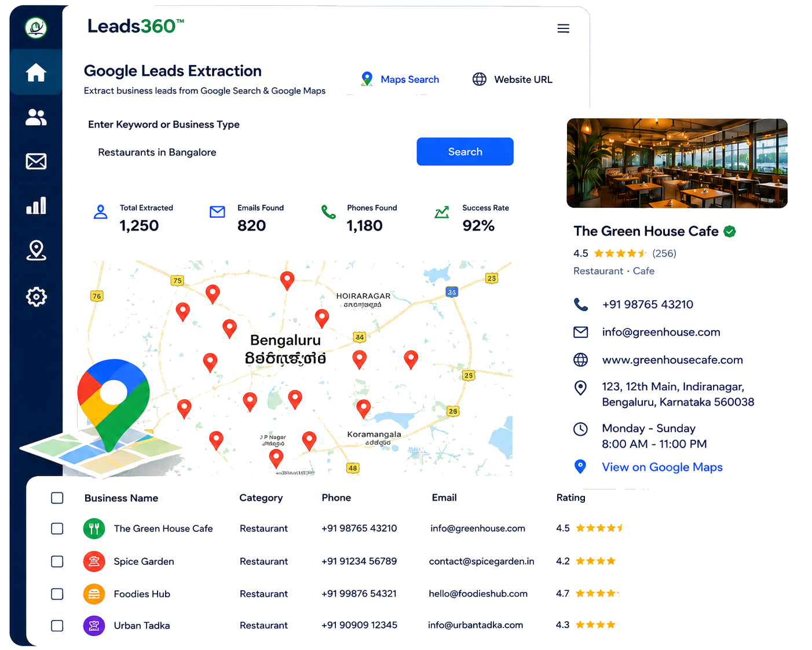
Task: Click phone +91 98765 43210 in details panel
Action: (648, 304)
